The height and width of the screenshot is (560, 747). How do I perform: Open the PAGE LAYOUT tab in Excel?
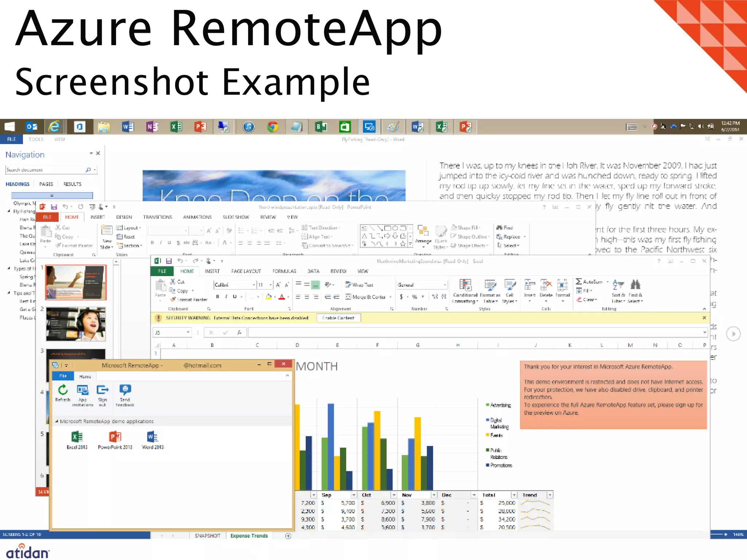[x=246, y=271]
